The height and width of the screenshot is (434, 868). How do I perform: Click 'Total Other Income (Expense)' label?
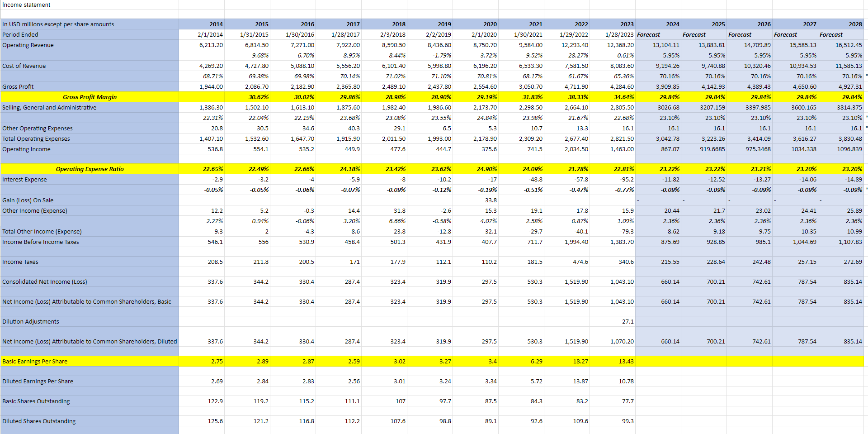[90, 232]
